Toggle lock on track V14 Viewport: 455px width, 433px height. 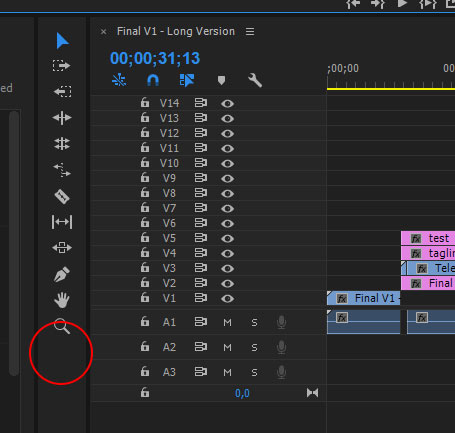tap(145, 102)
